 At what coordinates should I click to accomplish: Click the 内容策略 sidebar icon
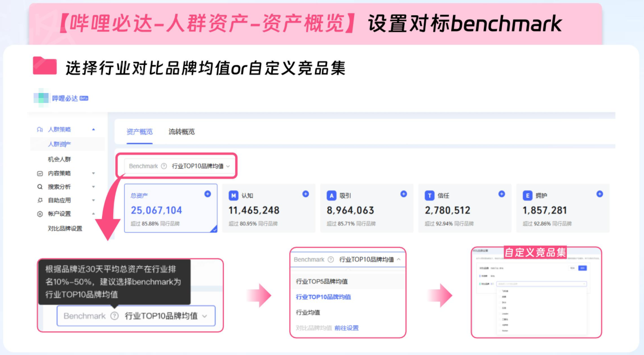coord(40,174)
